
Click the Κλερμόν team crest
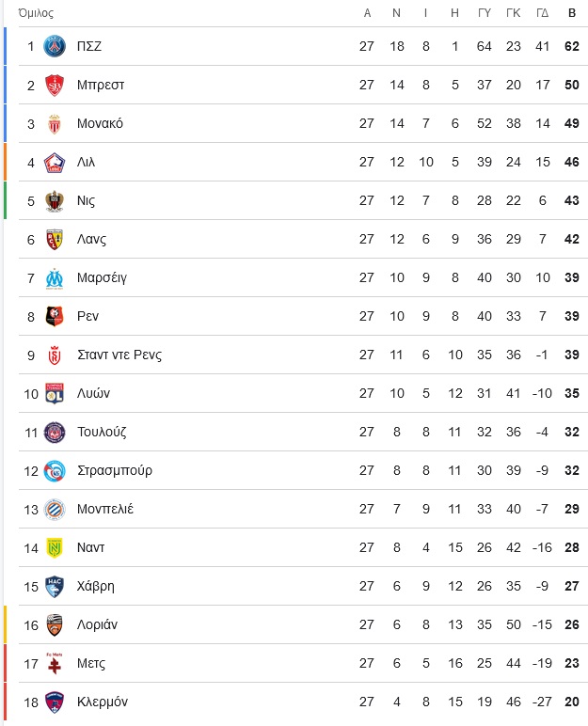55,702
